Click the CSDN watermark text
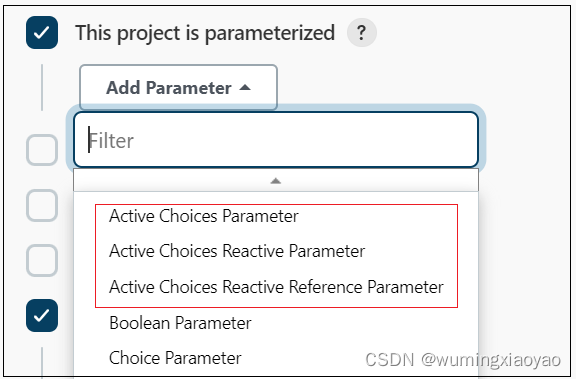 click(x=390, y=360)
